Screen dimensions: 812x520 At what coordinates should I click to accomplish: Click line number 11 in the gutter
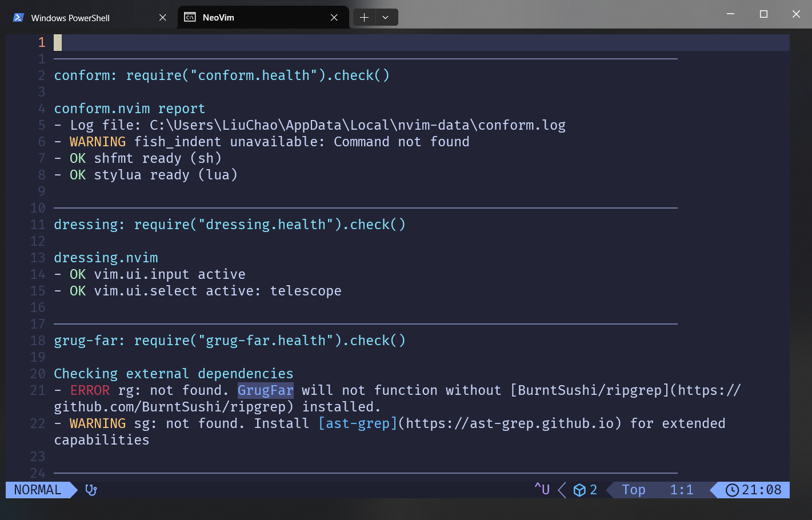click(x=38, y=225)
